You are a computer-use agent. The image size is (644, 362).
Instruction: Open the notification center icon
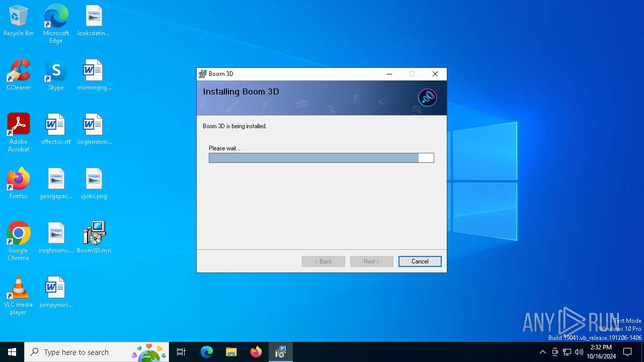tap(627, 352)
